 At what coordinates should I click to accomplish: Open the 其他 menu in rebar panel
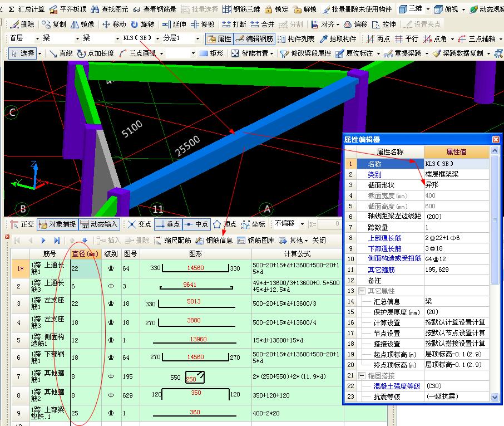pyautogui.click(x=293, y=241)
